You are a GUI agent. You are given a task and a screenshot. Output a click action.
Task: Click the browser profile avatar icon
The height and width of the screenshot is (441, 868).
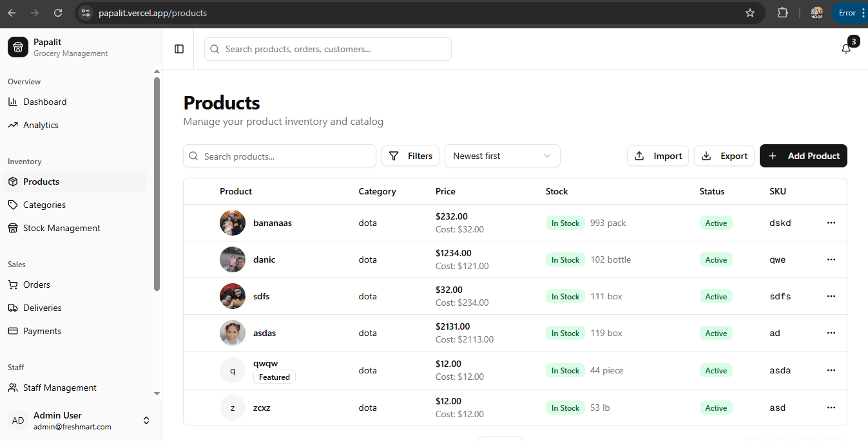pos(817,13)
